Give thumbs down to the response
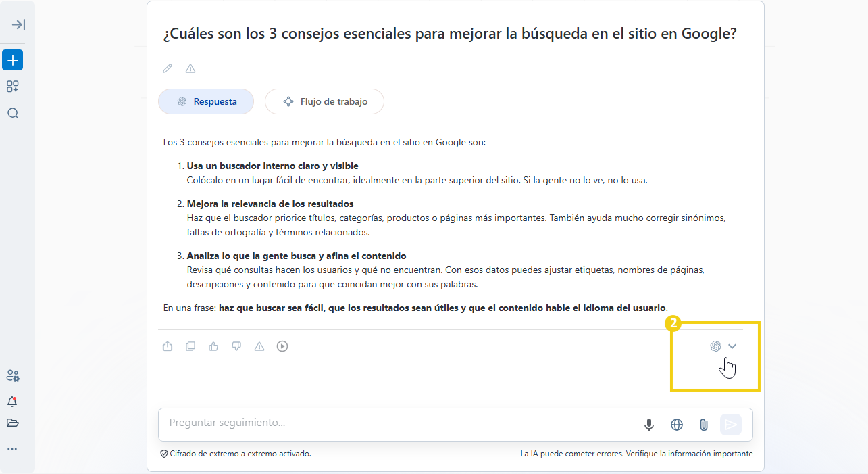Screen dimensions: 868x474 tap(236, 346)
